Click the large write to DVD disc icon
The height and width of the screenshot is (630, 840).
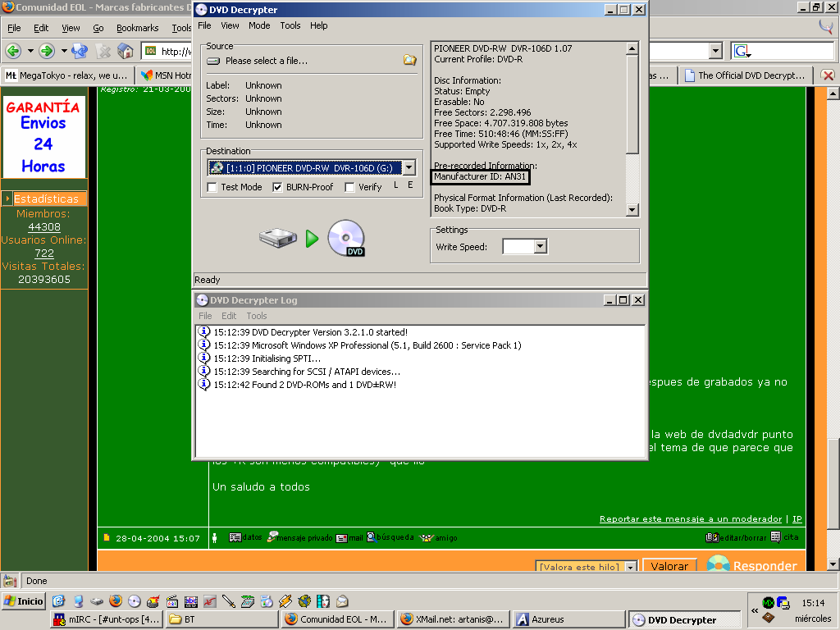tap(346, 238)
